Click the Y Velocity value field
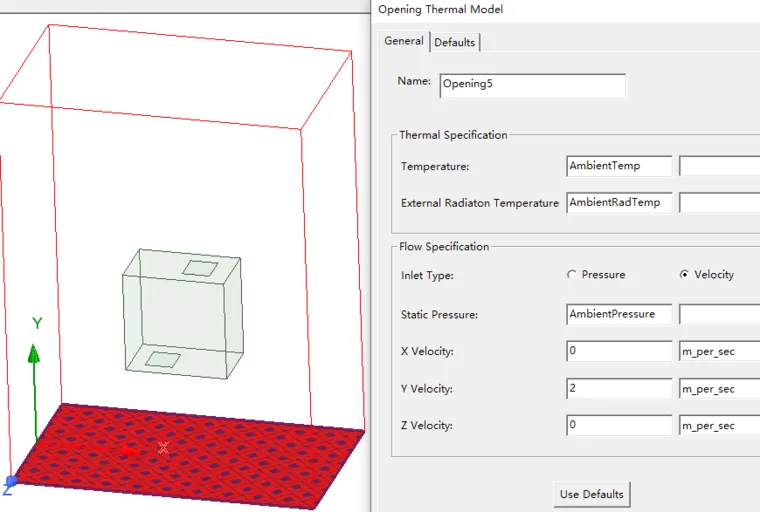The width and height of the screenshot is (760, 512). tap(619, 388)
